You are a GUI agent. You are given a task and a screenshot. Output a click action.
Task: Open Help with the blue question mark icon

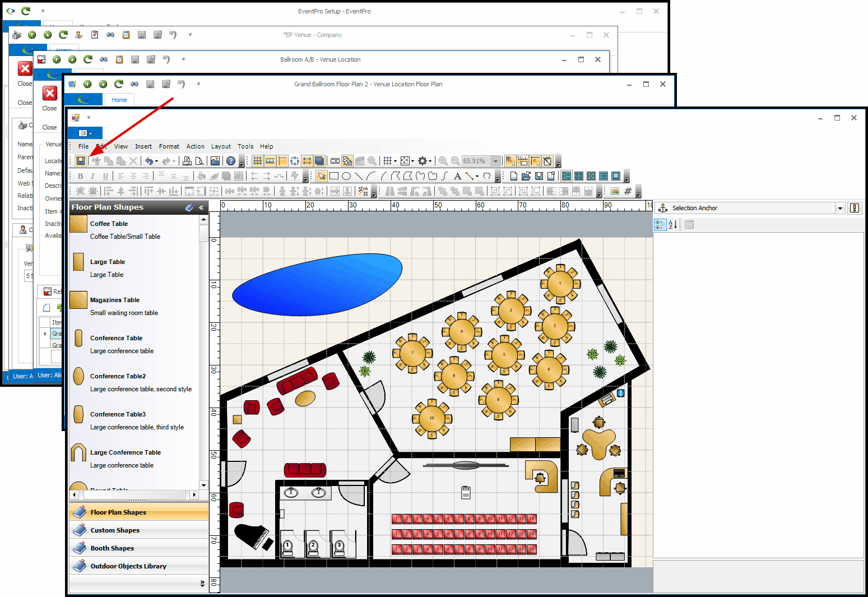tap(231, 161)
